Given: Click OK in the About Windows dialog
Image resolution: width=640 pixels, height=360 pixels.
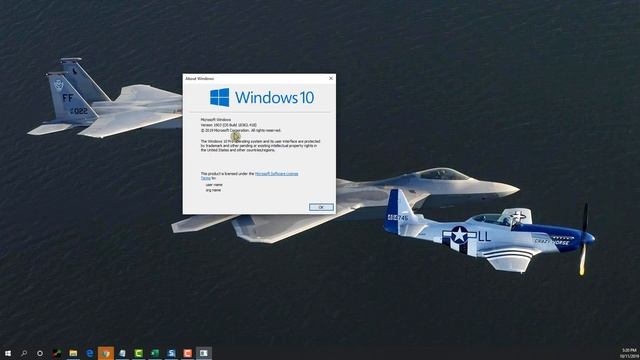Looking at the screenshot, I should 321,207.
